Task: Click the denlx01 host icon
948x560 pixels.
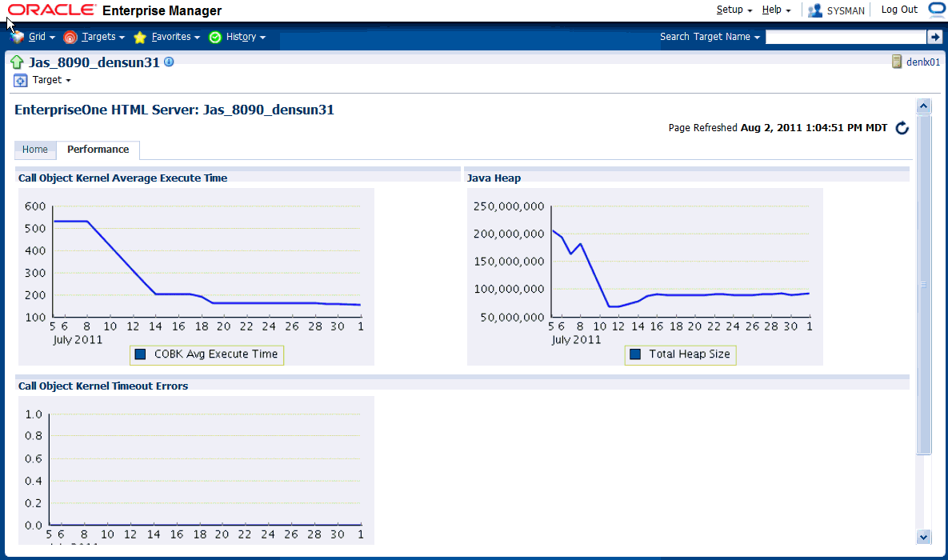Action: tap(898, 62)
